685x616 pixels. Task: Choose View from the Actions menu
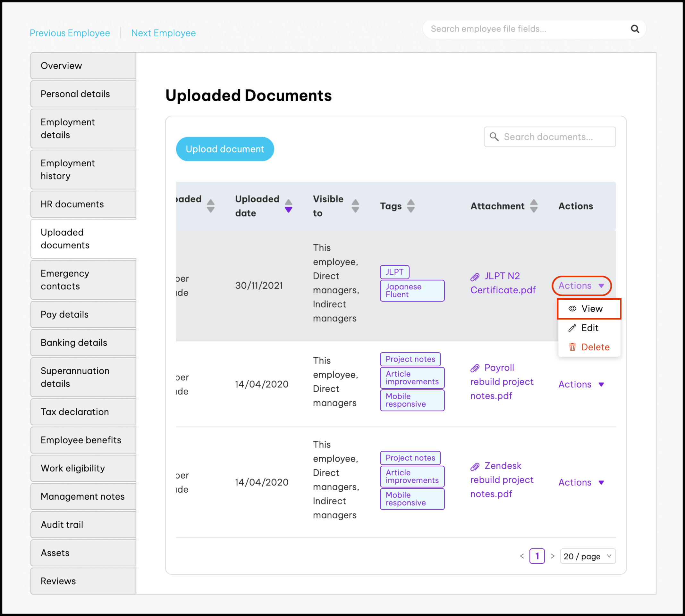click(588, 309)
